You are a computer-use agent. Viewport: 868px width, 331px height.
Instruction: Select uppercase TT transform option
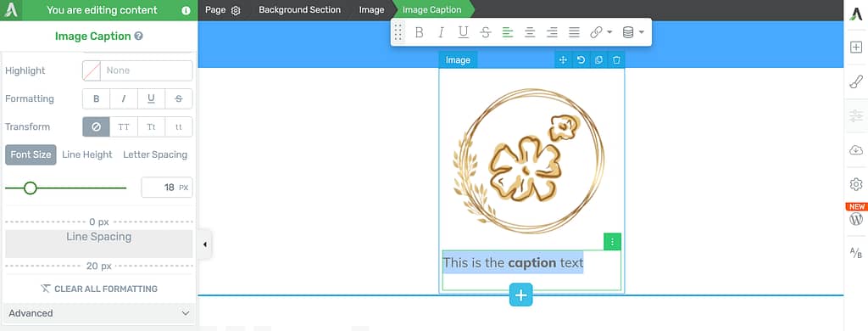[x=124, y=127]
